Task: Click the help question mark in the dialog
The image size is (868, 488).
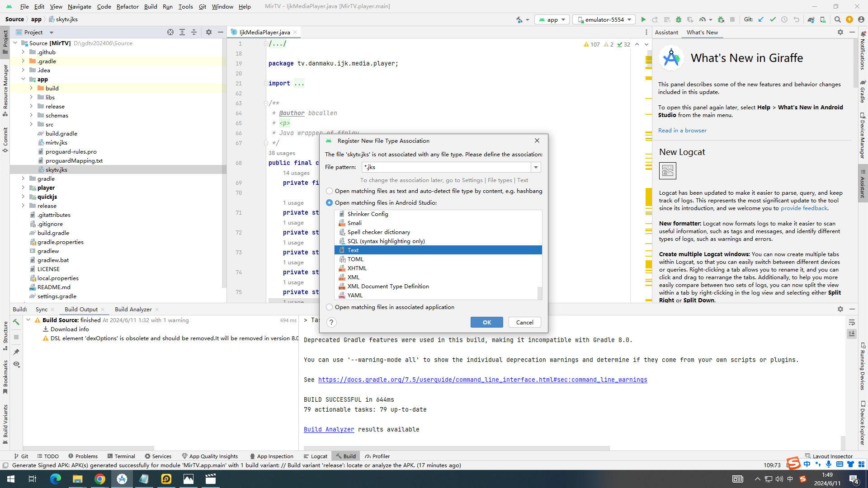Action: point(331,322)
